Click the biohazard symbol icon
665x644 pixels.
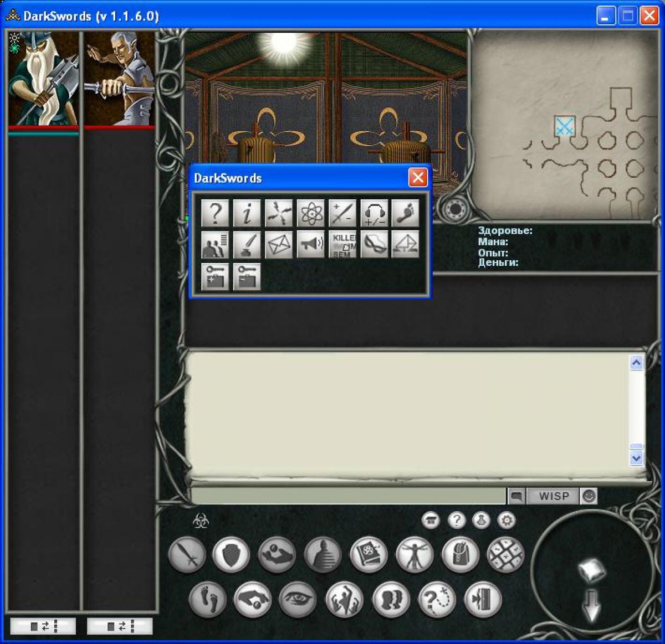200,521
